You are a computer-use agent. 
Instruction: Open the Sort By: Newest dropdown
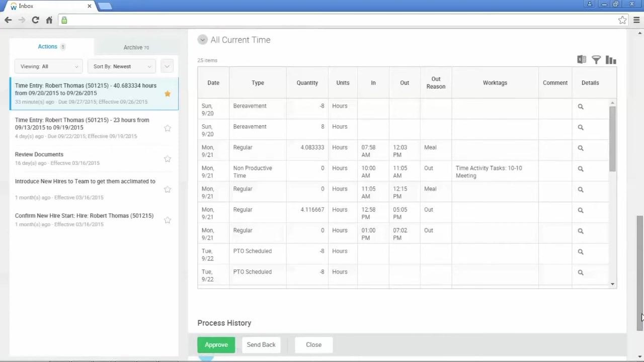pos(121,66)
